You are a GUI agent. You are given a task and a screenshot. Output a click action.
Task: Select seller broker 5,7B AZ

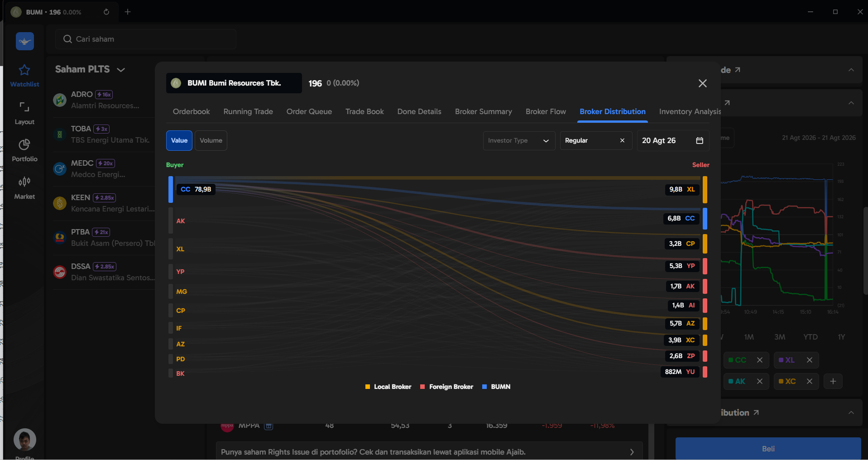[x=682, y=323]
